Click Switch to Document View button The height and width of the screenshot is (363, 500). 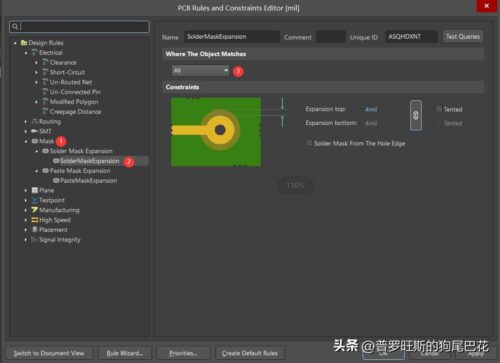(49, 353)
